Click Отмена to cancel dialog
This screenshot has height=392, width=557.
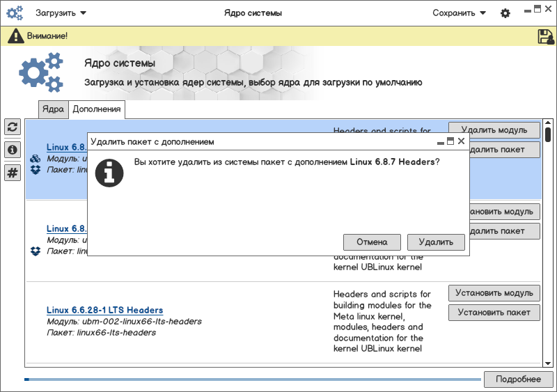click(372, 242)
